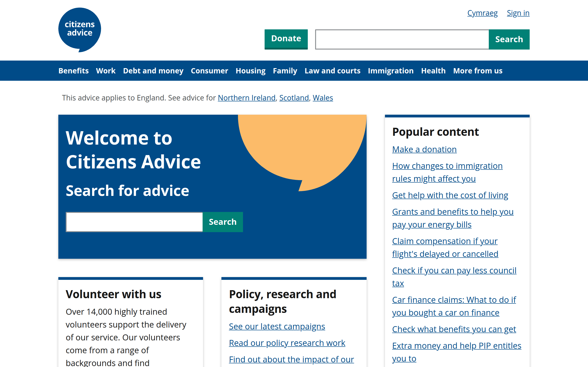Image resolution: width=588 pixels, height=367 pixels.
Task: Click the Search for advice input box
Action: point(134,222)
